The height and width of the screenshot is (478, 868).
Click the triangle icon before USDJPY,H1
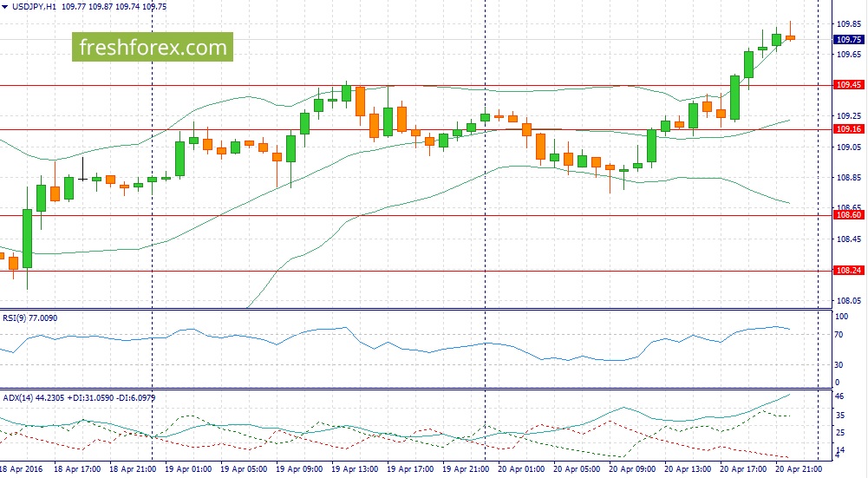pos(6,7)
